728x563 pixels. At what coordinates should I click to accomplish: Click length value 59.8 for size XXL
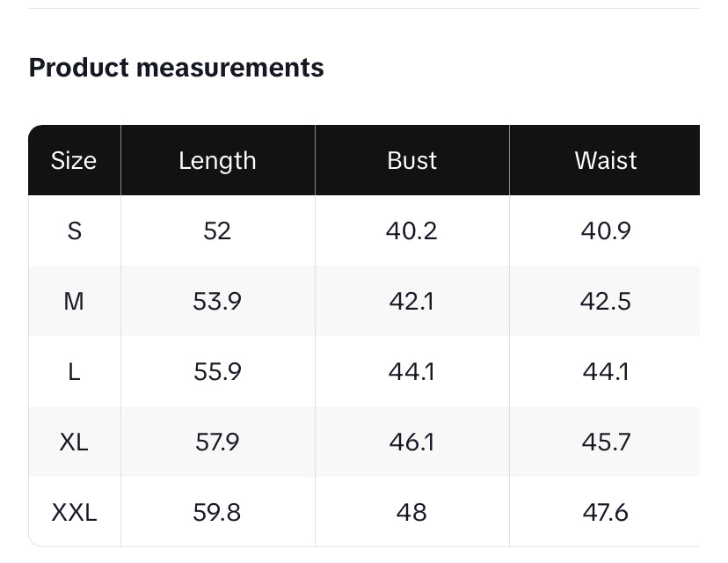pyautogui.click(x=217, y=512)
